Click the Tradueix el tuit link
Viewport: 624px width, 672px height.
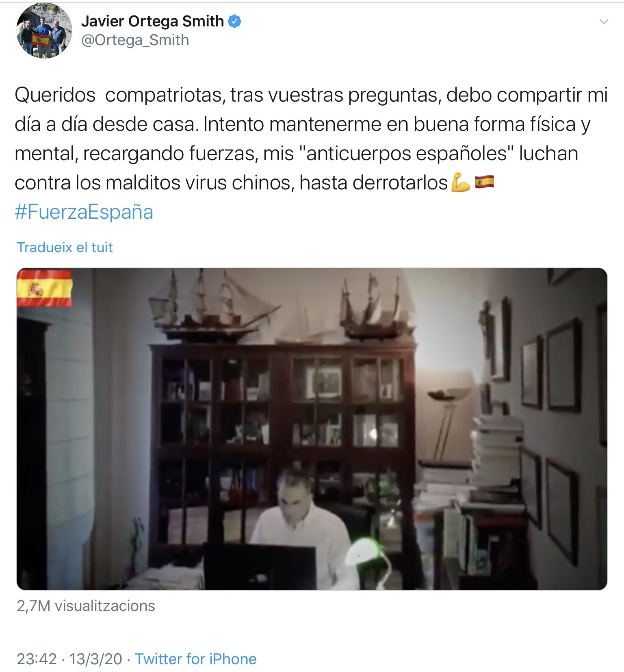[65, 247]
